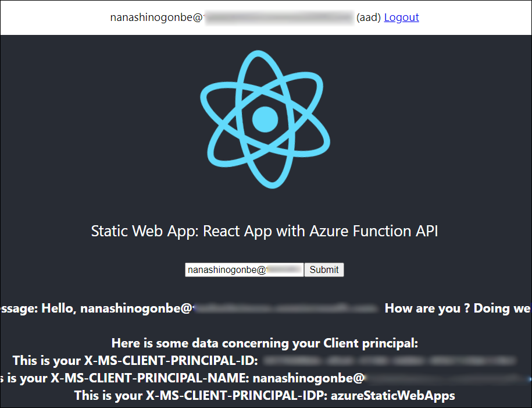Click the X-MS-CLIENT-PRINCIPAL-ID line
This screenshot has height=408, width=532.
click(265, 360)
